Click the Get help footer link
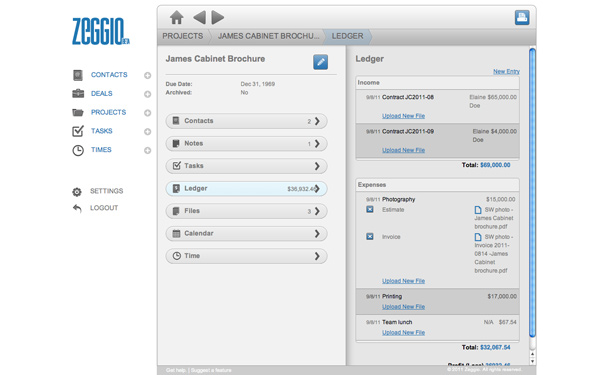The height and width of the screenshot is (375, 600). (x=176, y=370)
